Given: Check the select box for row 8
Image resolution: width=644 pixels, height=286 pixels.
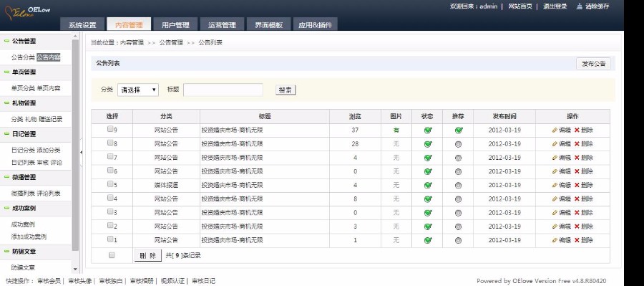Looking at the screenshot, I should 110,143.
